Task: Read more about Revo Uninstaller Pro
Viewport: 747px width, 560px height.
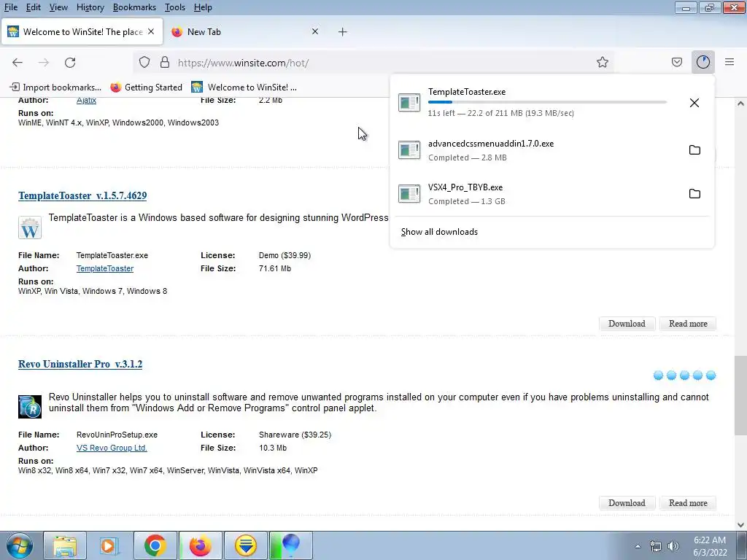Action: click(x=688, y=503)
